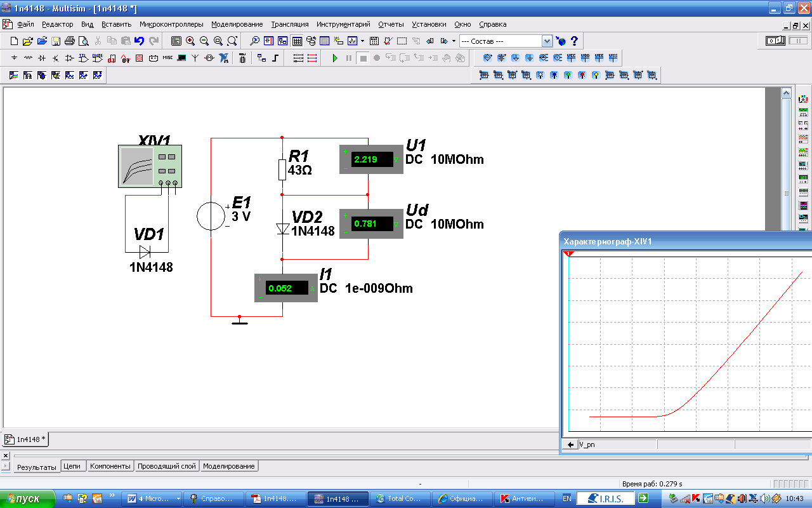The height and width of the screenshot is (508, 812).
Task: Click the EN language indicator in taskbar
Action: pos(566,498)
